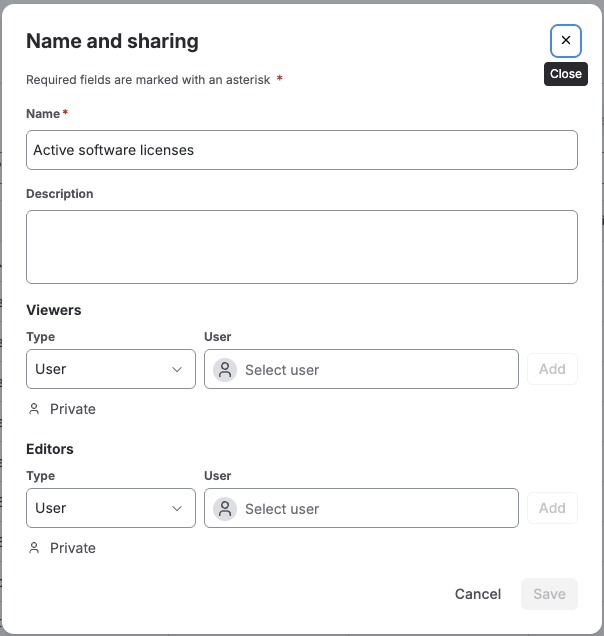Screen dimensions: 604x636
Task: Focus the Description text area
Action: (x=302, y=247)
